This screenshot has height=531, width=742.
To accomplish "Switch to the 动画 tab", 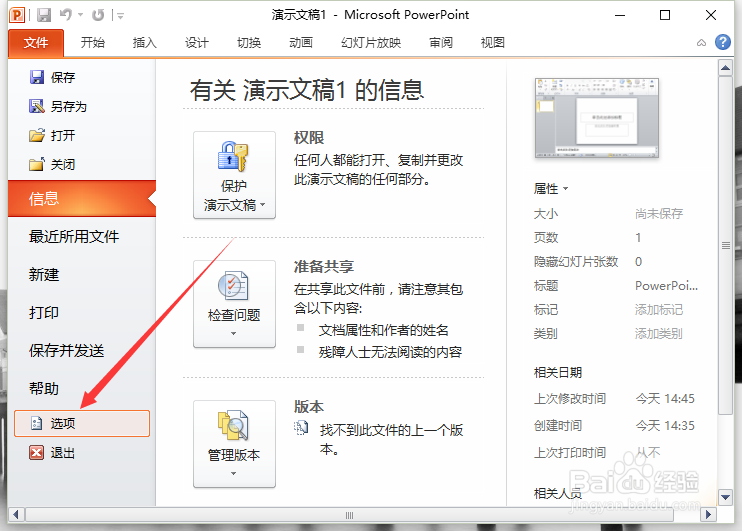I will click(301, 43).
